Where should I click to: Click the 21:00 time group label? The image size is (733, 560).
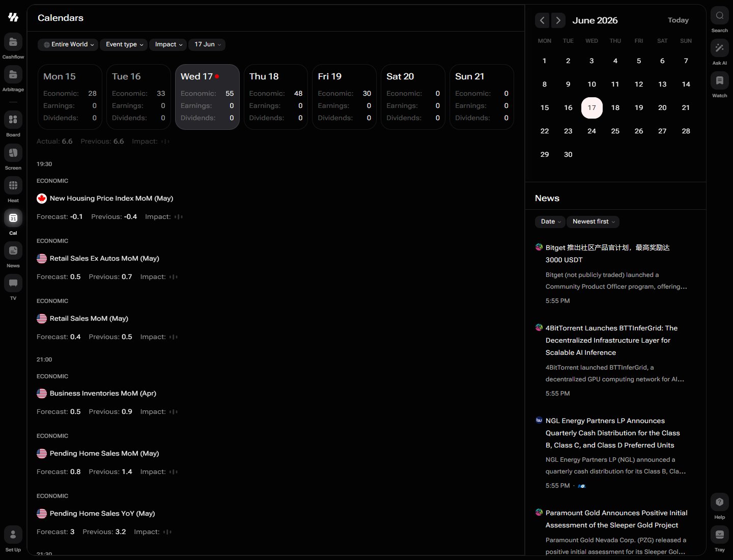coord(44,359)
